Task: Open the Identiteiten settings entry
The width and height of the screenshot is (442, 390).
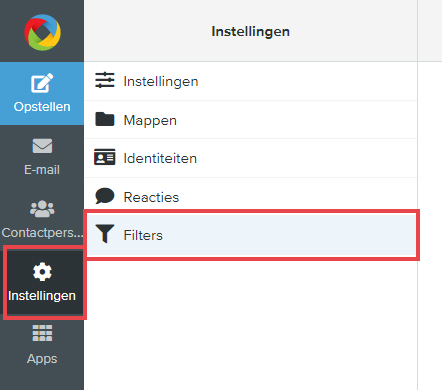Action: 250,158
